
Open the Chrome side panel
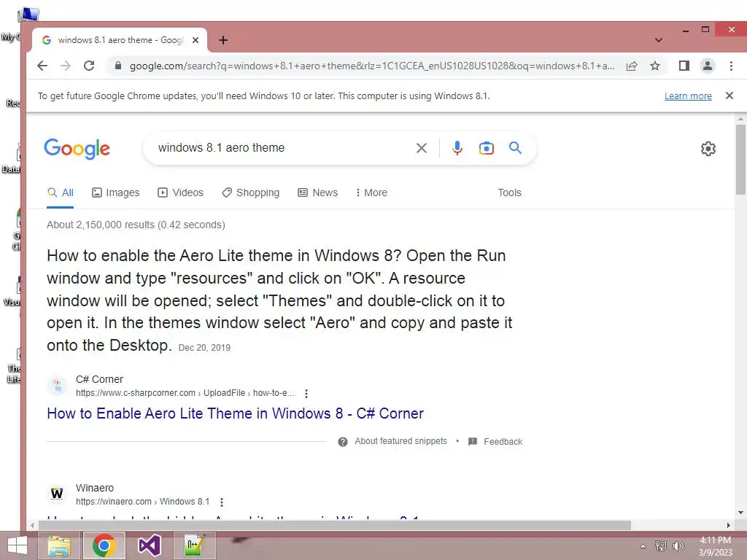[684, 66]
